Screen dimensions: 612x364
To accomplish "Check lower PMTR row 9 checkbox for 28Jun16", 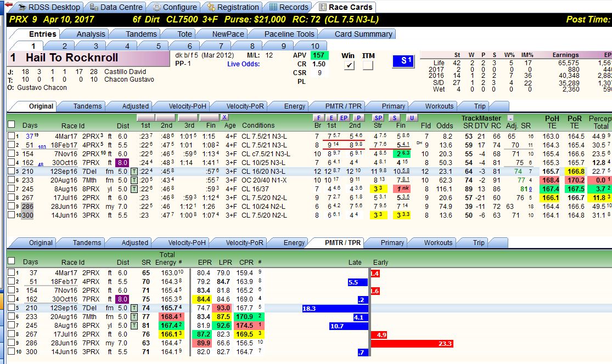I will click(12, 343).
